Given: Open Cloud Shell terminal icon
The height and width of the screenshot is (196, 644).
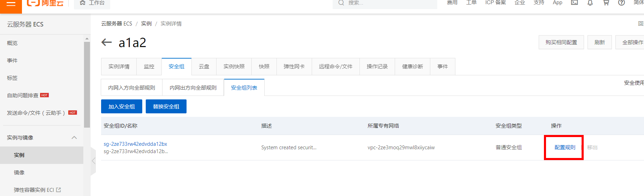Looking at the screenshot, I should (574, 3).
